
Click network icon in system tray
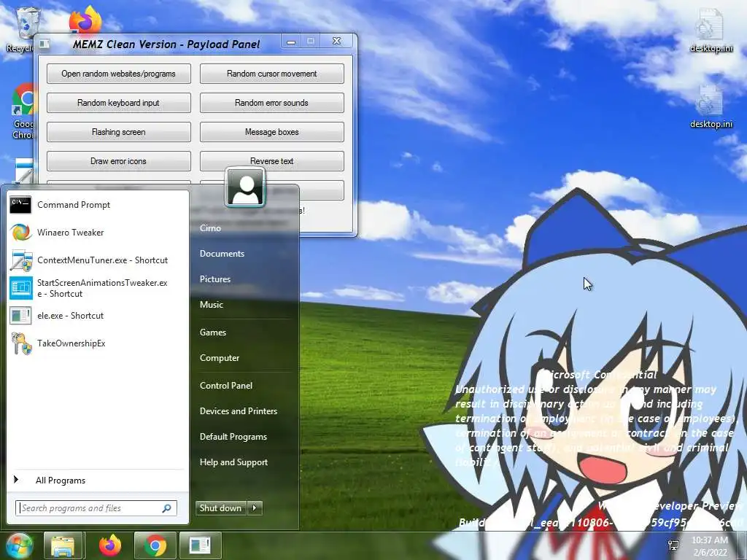(673, 545)
